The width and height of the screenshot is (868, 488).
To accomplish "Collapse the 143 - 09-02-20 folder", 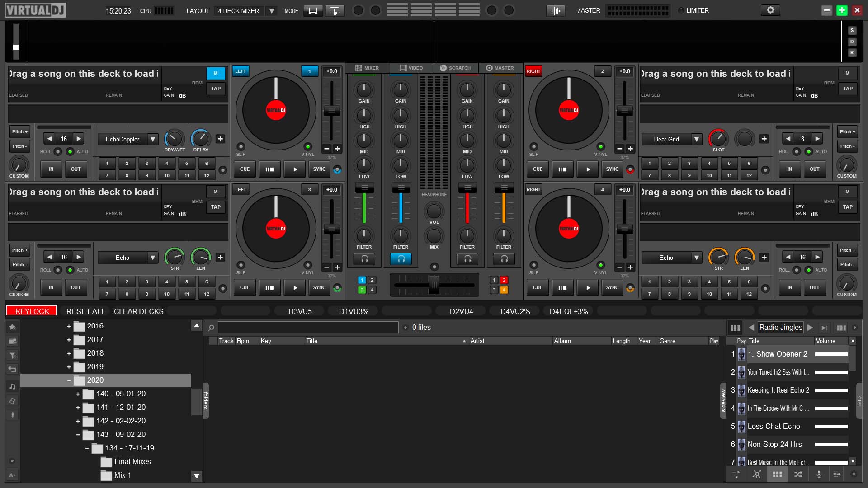I will [x=78, y=435].
